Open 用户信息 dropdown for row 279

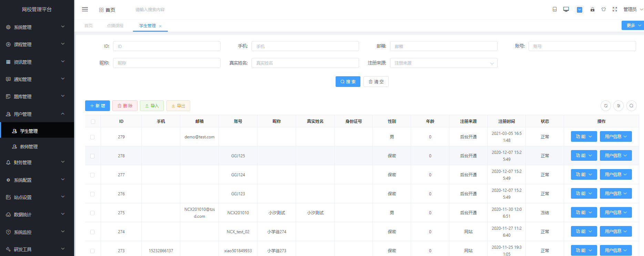point(616,137)
